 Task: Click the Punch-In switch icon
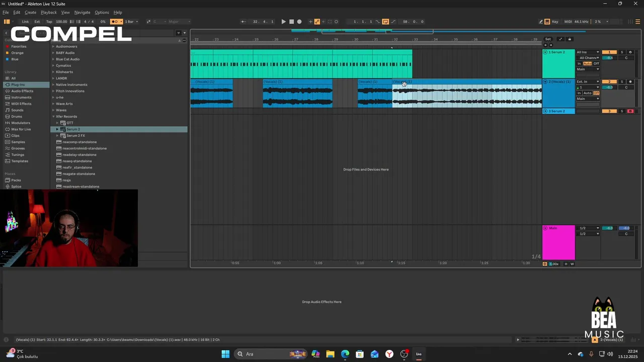pyautogui.click(x=378, y=22)
